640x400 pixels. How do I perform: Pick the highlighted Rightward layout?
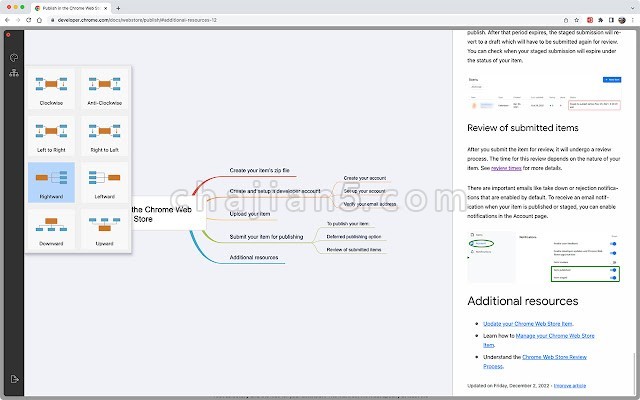tap(51, 182)
